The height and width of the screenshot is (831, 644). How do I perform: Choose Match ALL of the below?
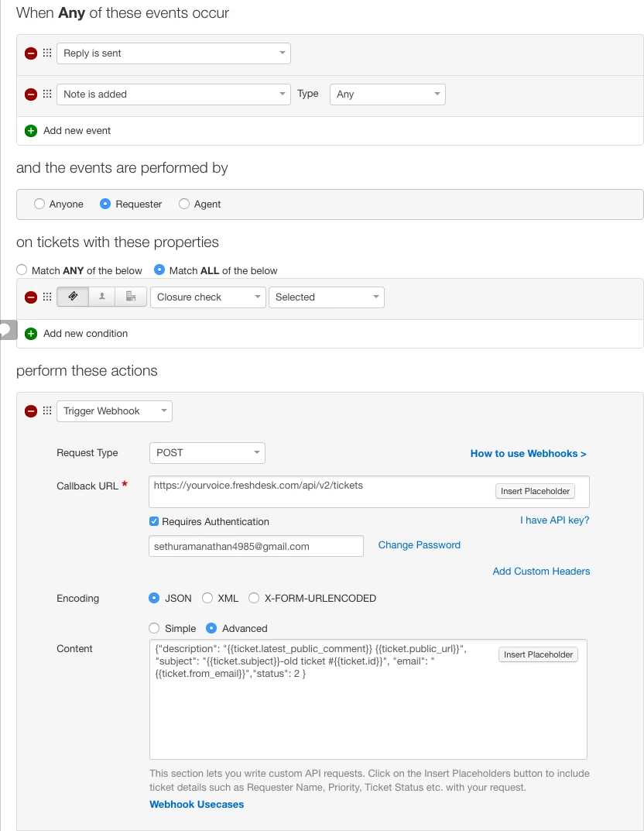159,270
